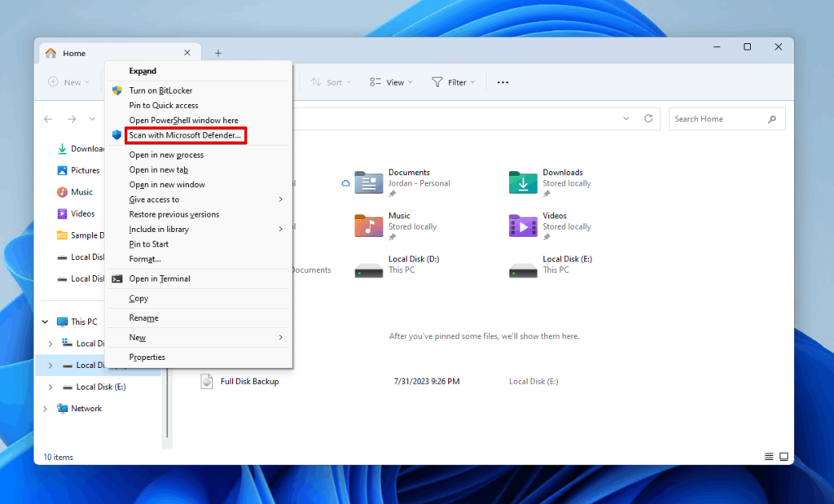Screen dimensions: 834x504
Task: Select Scan with Microsoft Defender
Action: click(x=185, y=135)
